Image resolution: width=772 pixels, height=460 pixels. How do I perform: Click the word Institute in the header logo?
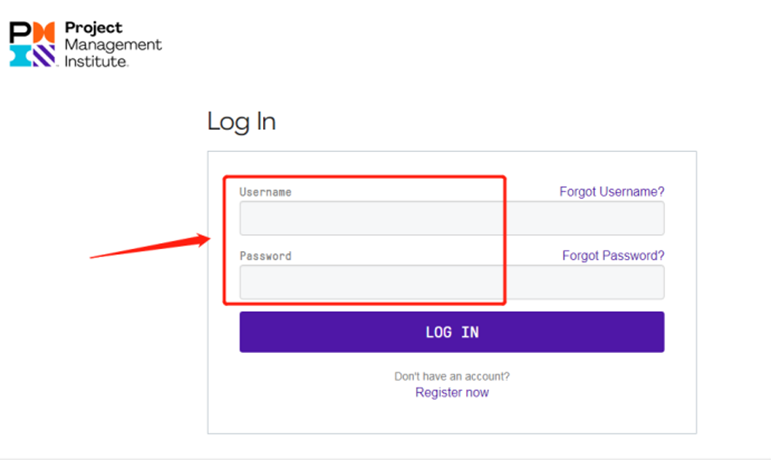pos(96,61)
